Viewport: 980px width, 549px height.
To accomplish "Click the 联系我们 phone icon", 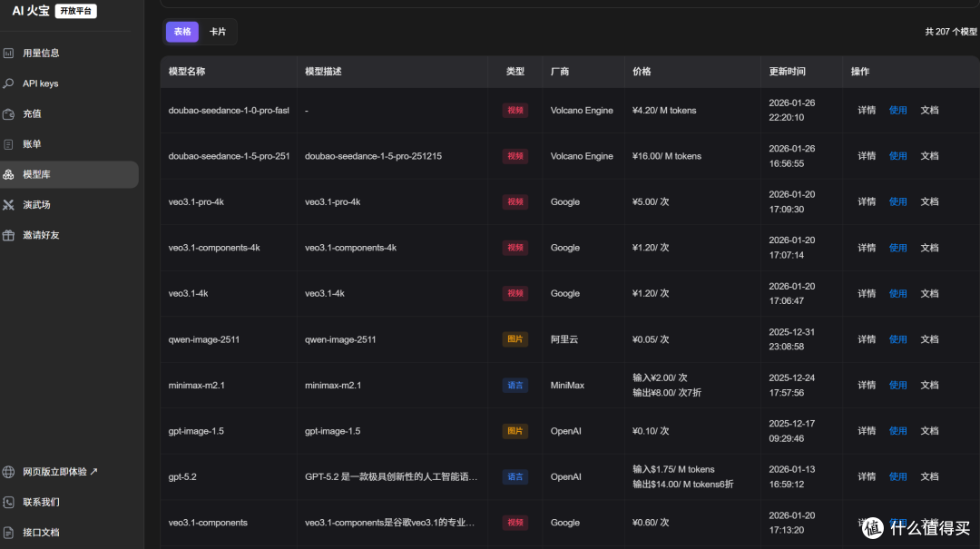I will click(8, 502).
